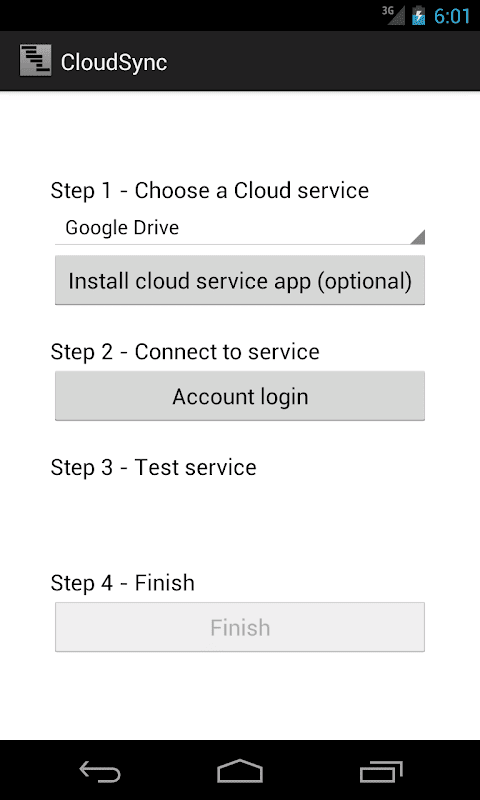The width and height of the screenshot is (480, 800).
Task: Open the Google Drive cloud service dropdown
Action: [x=240, y=228]
